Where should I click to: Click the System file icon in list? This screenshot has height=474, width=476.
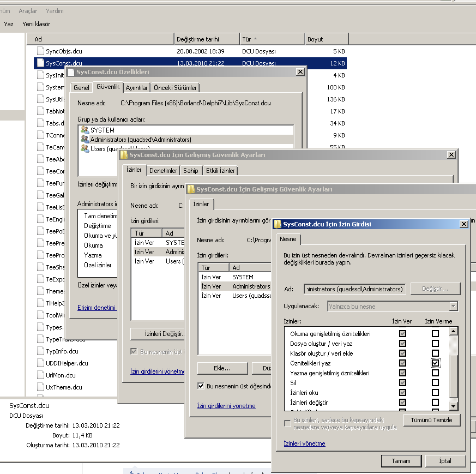(40, 87)
